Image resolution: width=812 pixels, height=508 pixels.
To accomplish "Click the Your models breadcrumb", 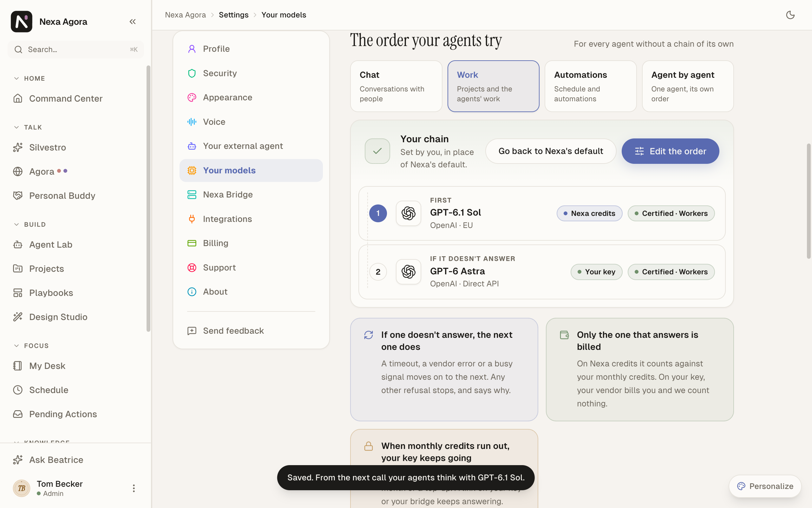I will pyautogui.click(x=284, y=15).
